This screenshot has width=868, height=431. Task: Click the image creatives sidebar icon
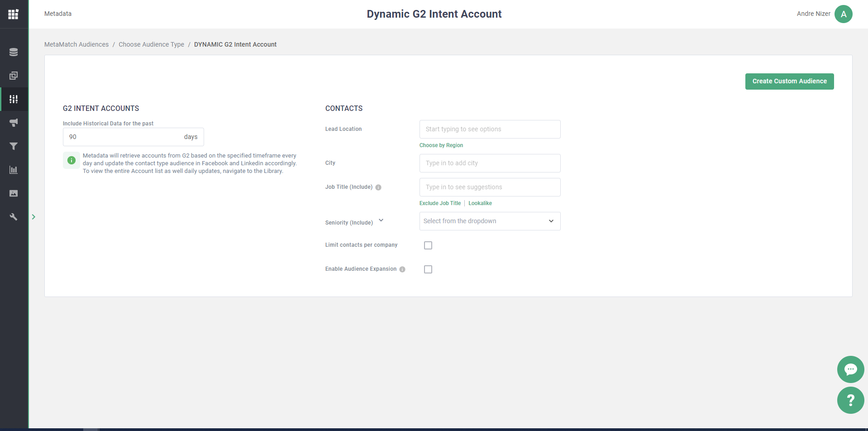click(14, 193)
